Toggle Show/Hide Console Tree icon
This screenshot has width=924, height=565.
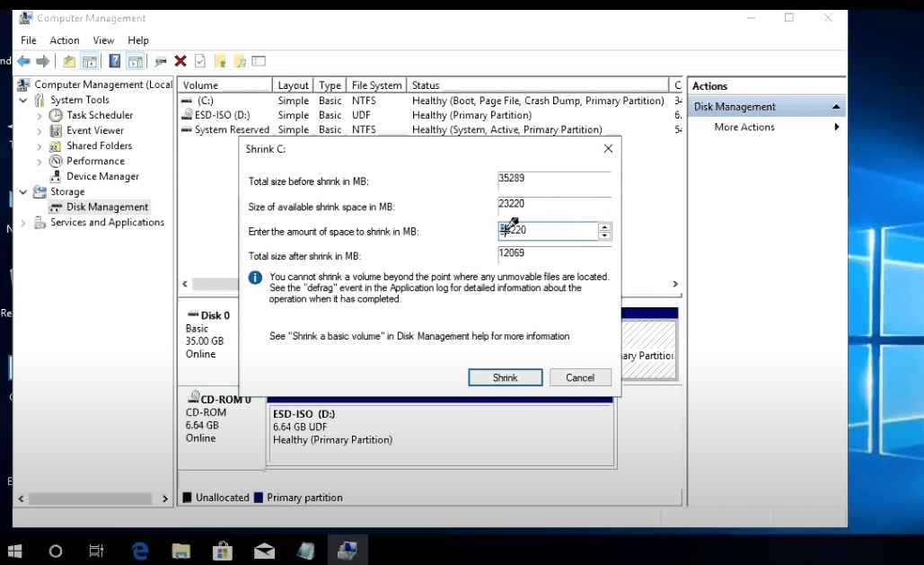click(90, 61)
